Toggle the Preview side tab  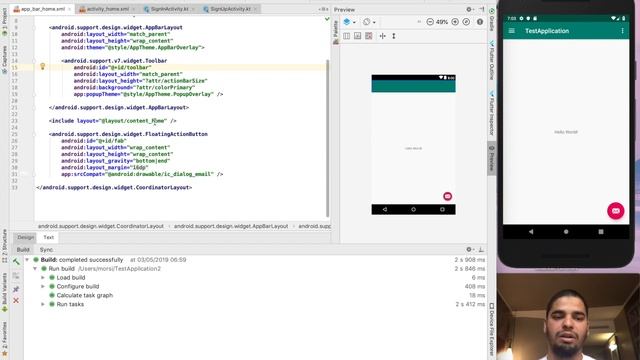[x=492, y=158]
